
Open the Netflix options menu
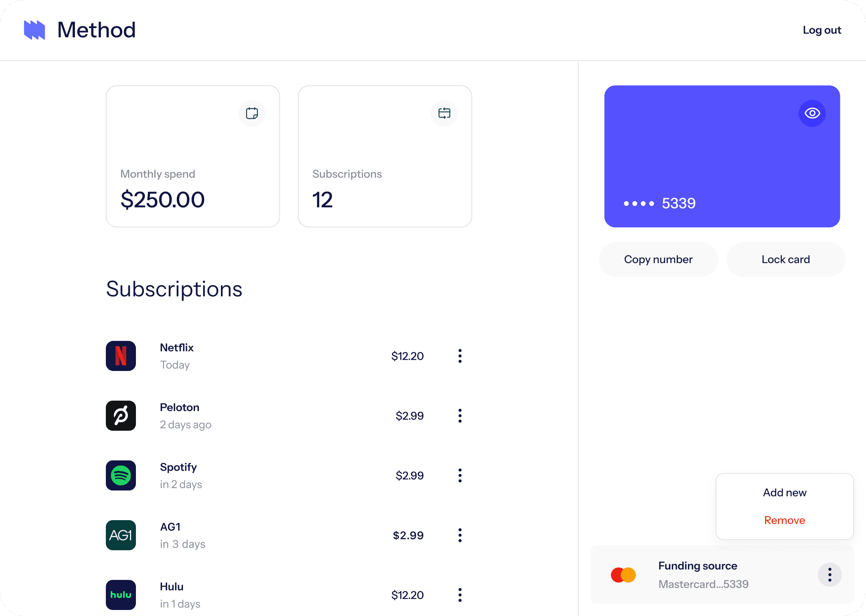click(x=460, y=356)
